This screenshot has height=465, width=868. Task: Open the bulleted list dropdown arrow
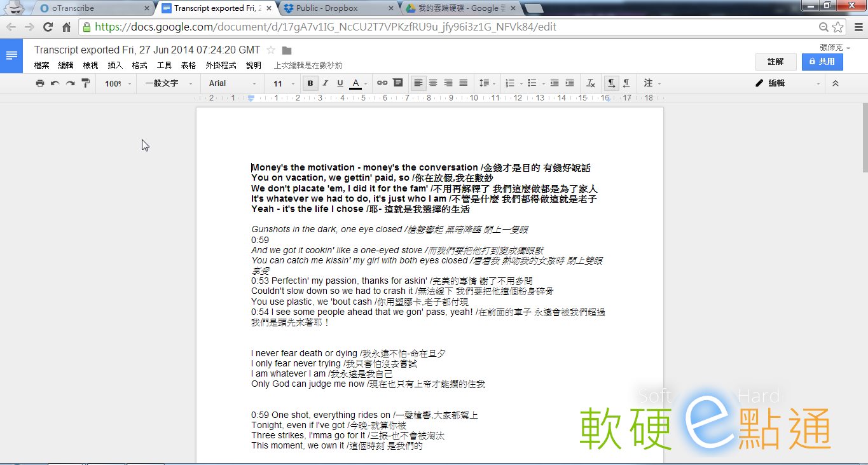[543, 83]
